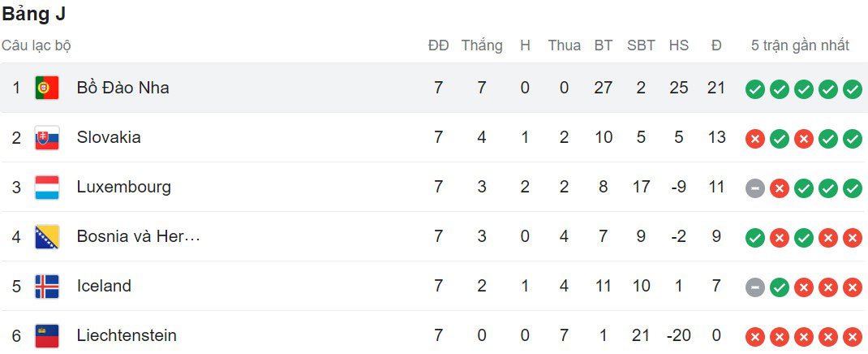Screen dimensions: 868x354
Task: Open the truncated Bosnia và Her… link
Action: pos(139,236)
